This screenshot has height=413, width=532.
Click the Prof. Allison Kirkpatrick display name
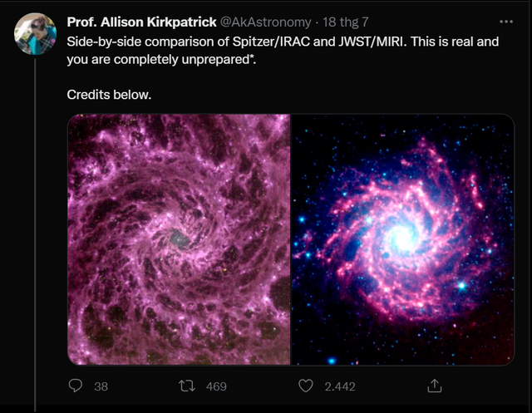tap(141, 22)
